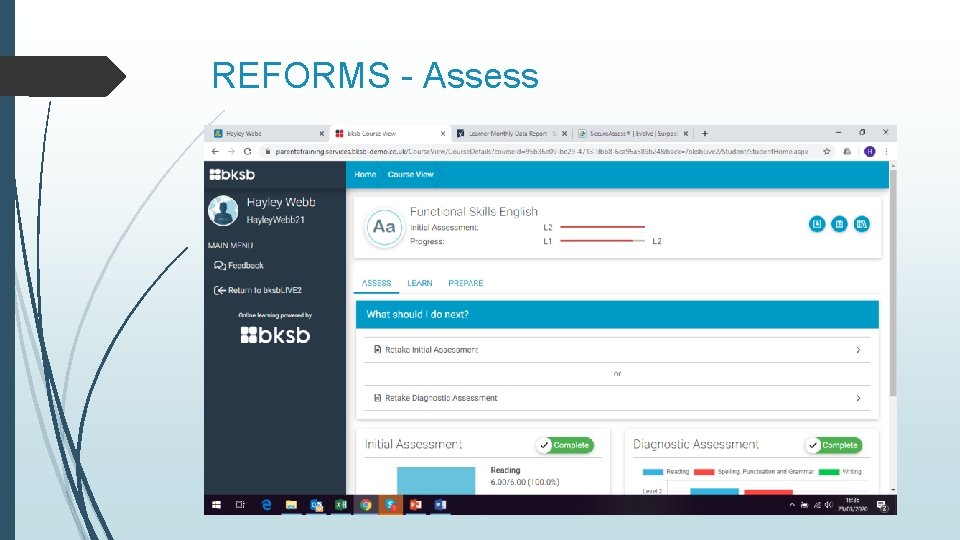This screenshot has width=960, height=540.
Task: Click Course View breadcrumb
Action: tap(410, 174)
